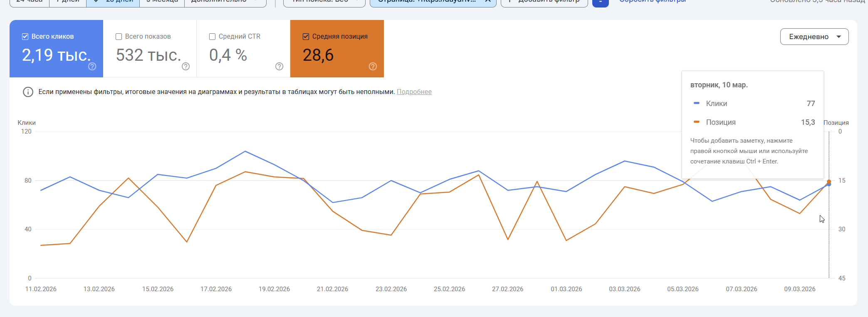The width and height of the screenshot is (868, 317).
Task: Click the Добавить фильтр button
Action: [x=544, y=2]
